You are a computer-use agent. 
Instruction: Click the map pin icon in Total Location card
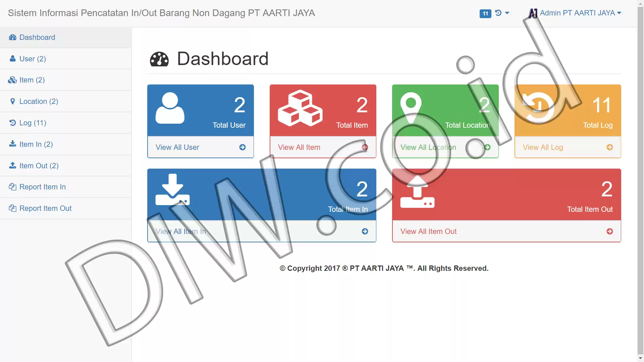(x=411, y=108)
